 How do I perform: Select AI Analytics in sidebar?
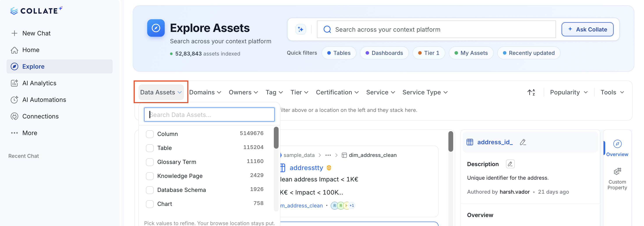60,83
